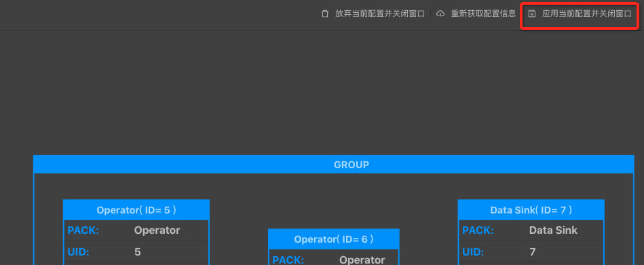Click UID value 7 in Data Sink node

[x=532, y=252]
